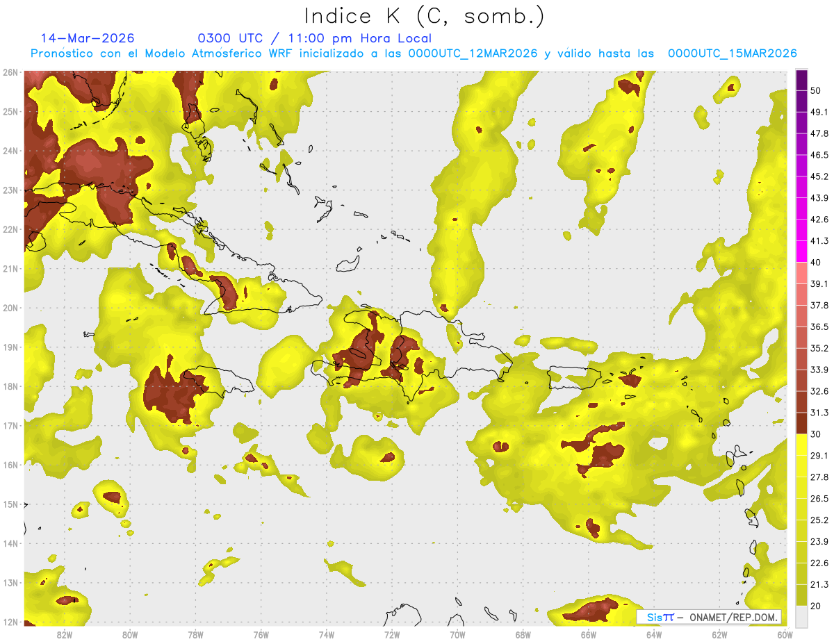Click the 'Indice K (C, somb.)' title
The height and width of the screenshot is (644, 834).
(x=424, y=16)
